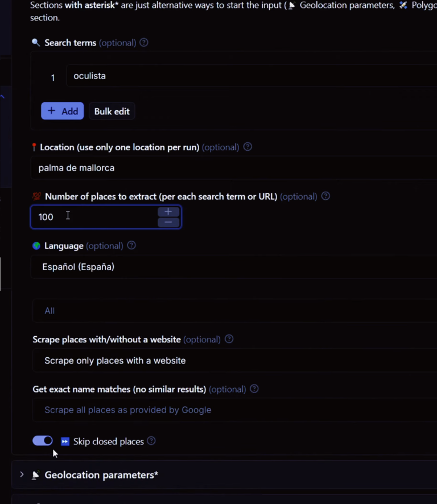The image size is (437, 504).
Task: Open help icon next to Location label
Action: (x=248, y=147)
